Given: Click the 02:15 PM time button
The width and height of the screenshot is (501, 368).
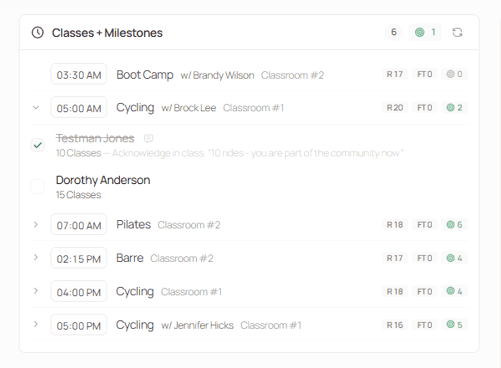Looking at the screenshot, I should [79, 258].
